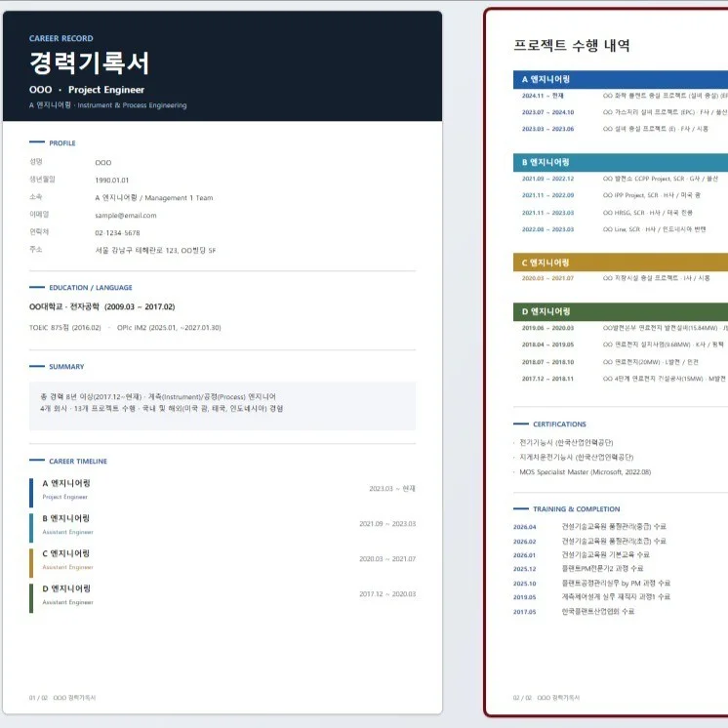Click training row dated 2026.04
728x728 pixels.
[x=589, y=527]
